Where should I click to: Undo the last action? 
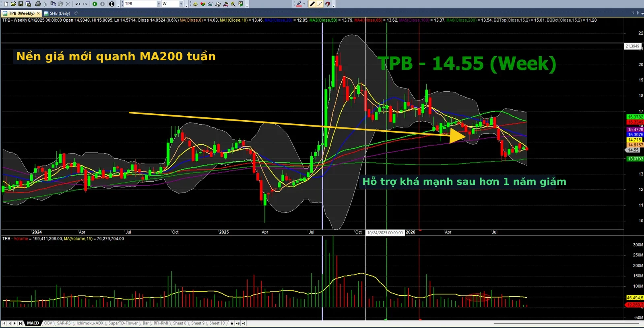(x=78, y=4)
